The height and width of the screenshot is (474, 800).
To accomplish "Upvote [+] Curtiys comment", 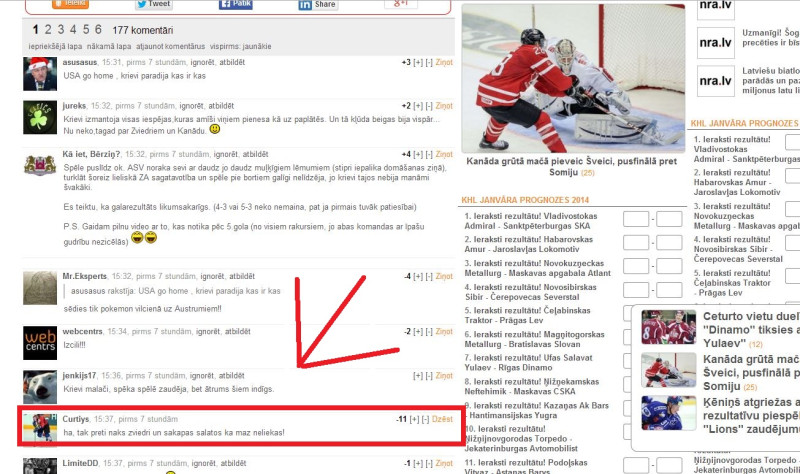I will click(x=414, y=419).
